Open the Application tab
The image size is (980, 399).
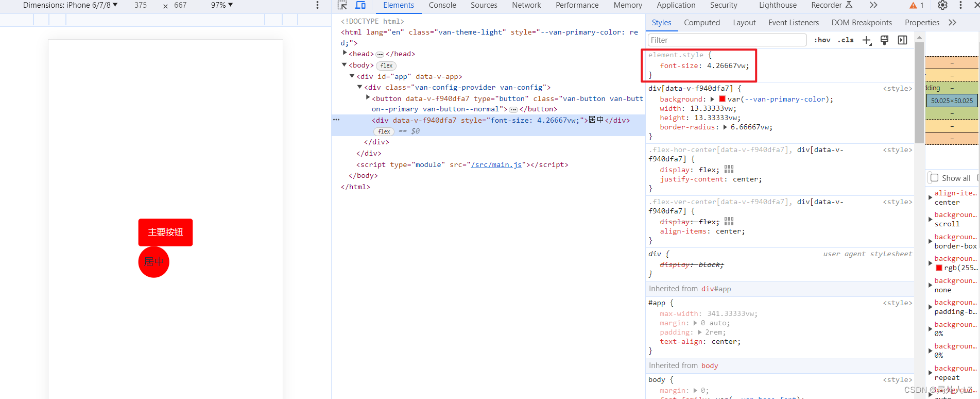coord(676,5)
